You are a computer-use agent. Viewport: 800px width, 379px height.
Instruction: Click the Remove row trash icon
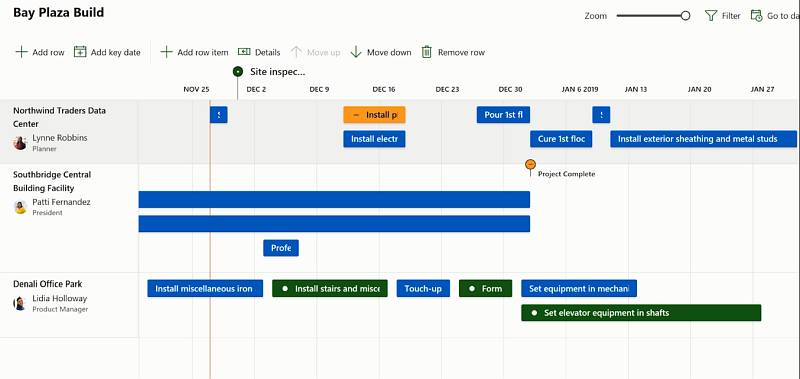427,52
